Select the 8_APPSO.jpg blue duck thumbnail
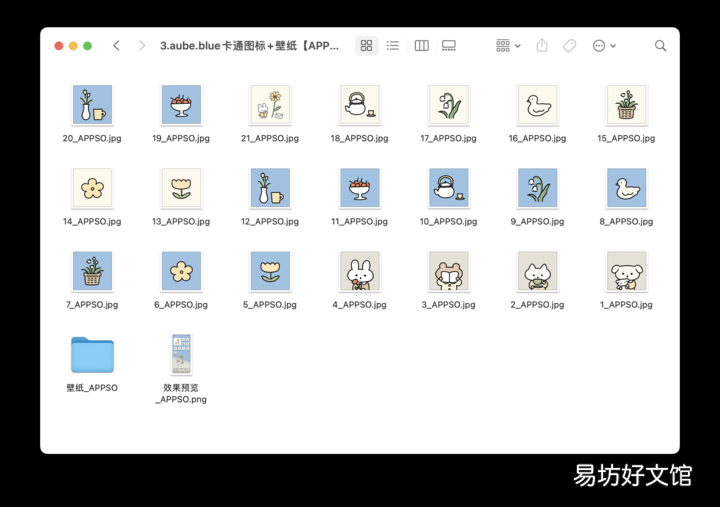720x507 pixels. coord(627,188)
